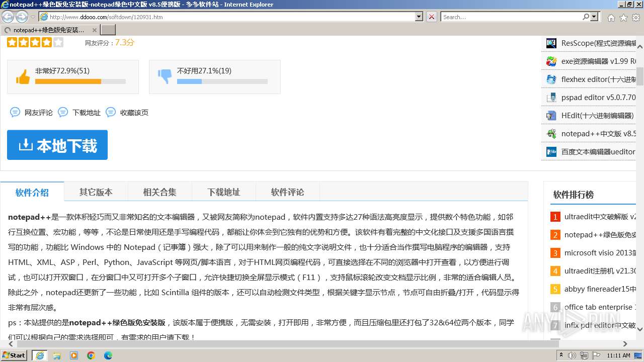Click the 非常好 72.9% orange rating bar

pyautogui.click(x=68, y=81)
